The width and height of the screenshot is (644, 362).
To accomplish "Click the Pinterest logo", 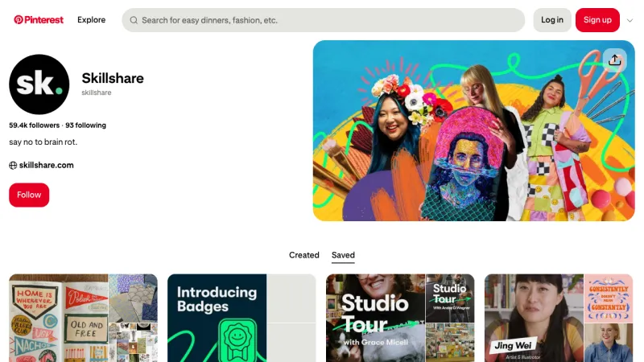I will pyautogui.click(x=39, y=19).
